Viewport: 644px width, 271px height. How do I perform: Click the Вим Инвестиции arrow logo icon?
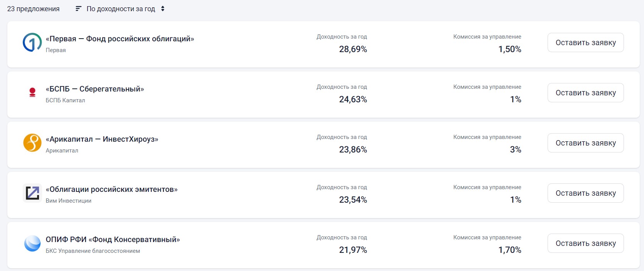coord(32,193)
